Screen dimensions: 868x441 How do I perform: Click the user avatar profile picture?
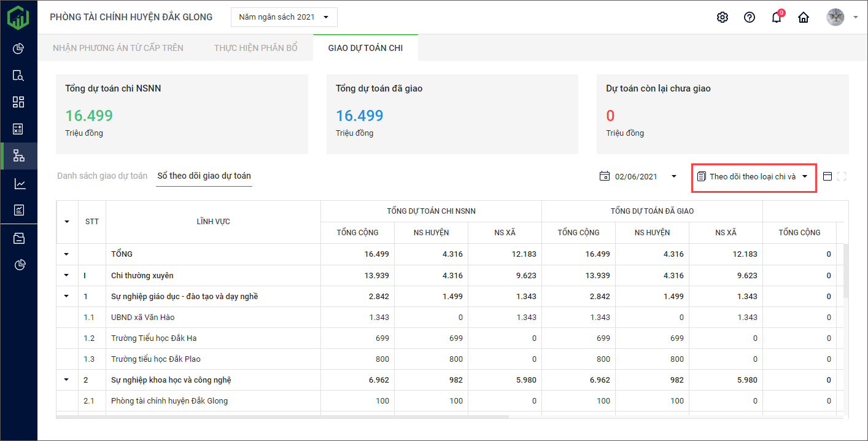[835, 17]
